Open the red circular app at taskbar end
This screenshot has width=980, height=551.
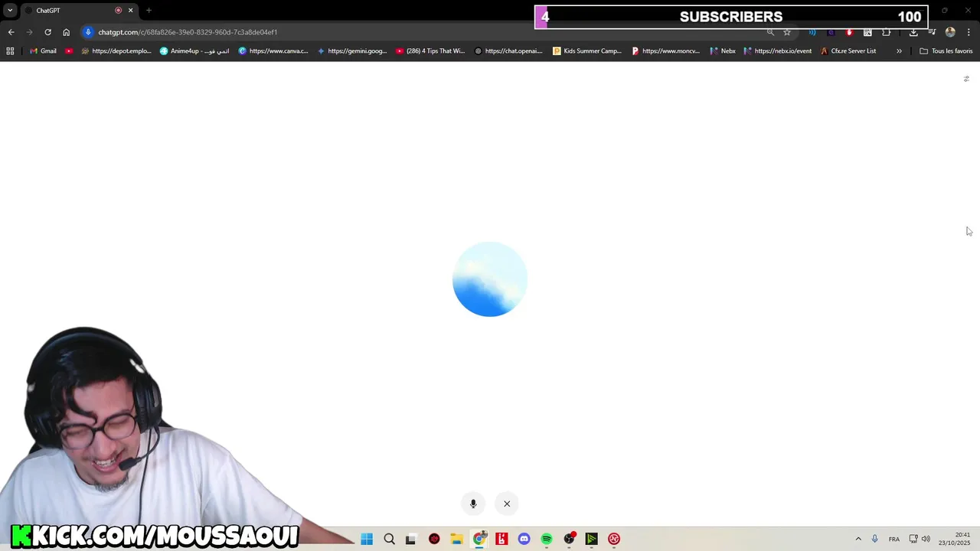click(614, 539)
